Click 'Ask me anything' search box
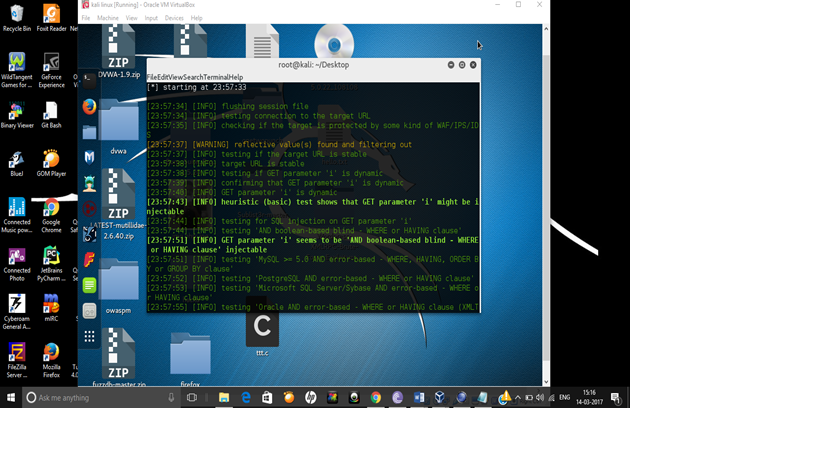The image size is (819, 460). tap(101, 397)
